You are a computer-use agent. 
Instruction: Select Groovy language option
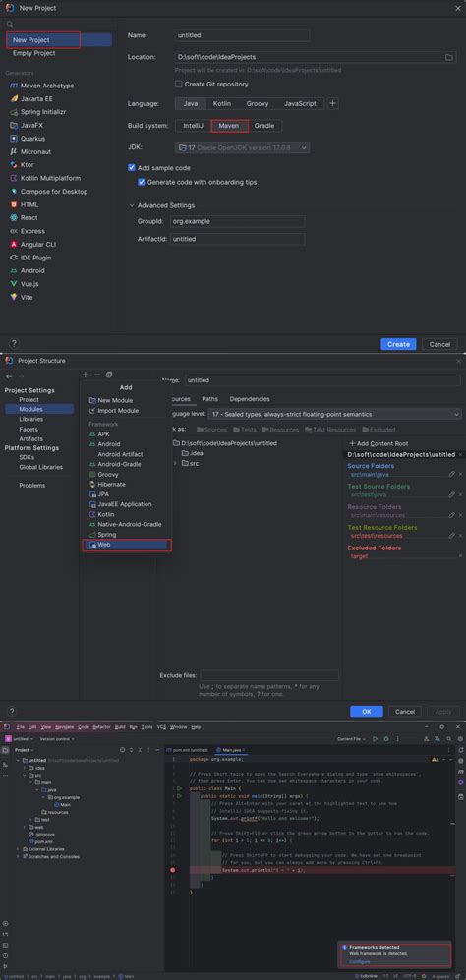(257, 104)
